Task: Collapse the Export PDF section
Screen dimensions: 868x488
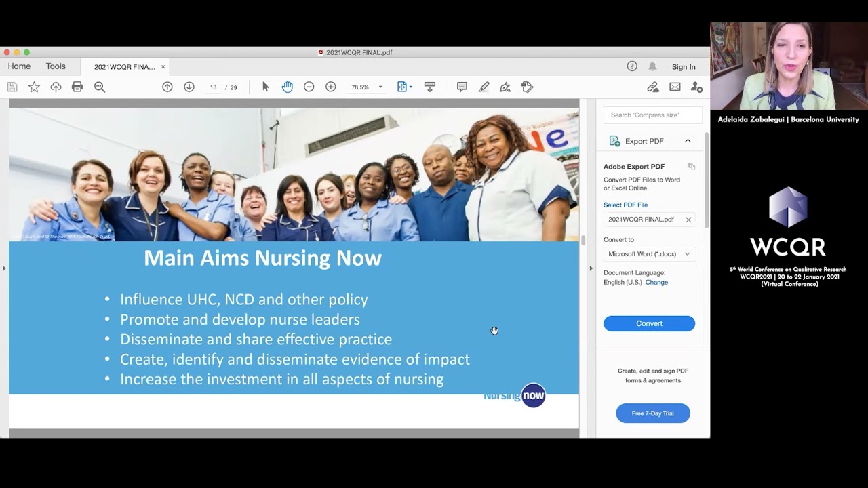Action: click(688, 141)
